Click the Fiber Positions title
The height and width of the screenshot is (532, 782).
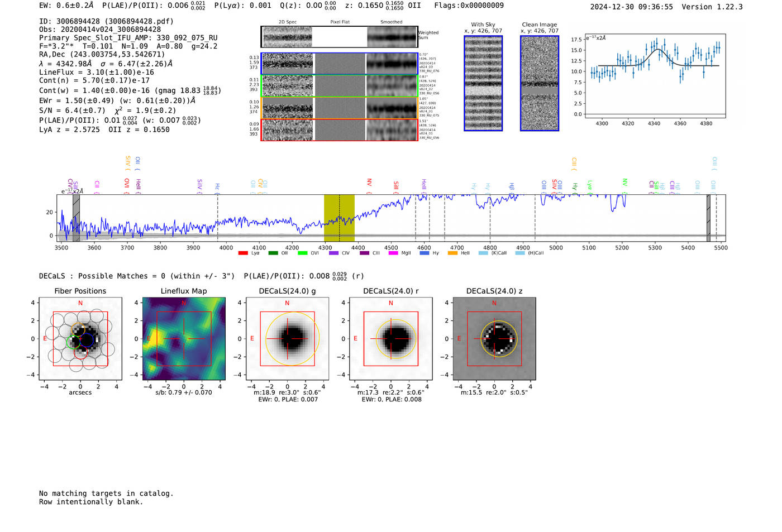[80, 291]
